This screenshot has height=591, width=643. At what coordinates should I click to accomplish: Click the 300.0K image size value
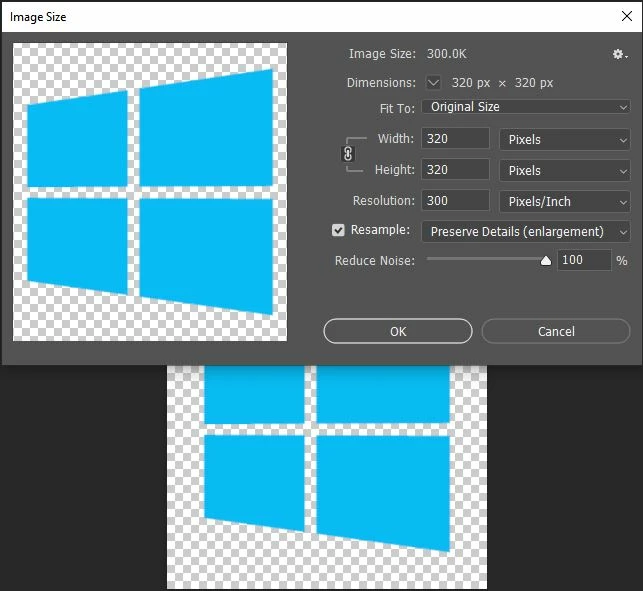coord(446,54)
